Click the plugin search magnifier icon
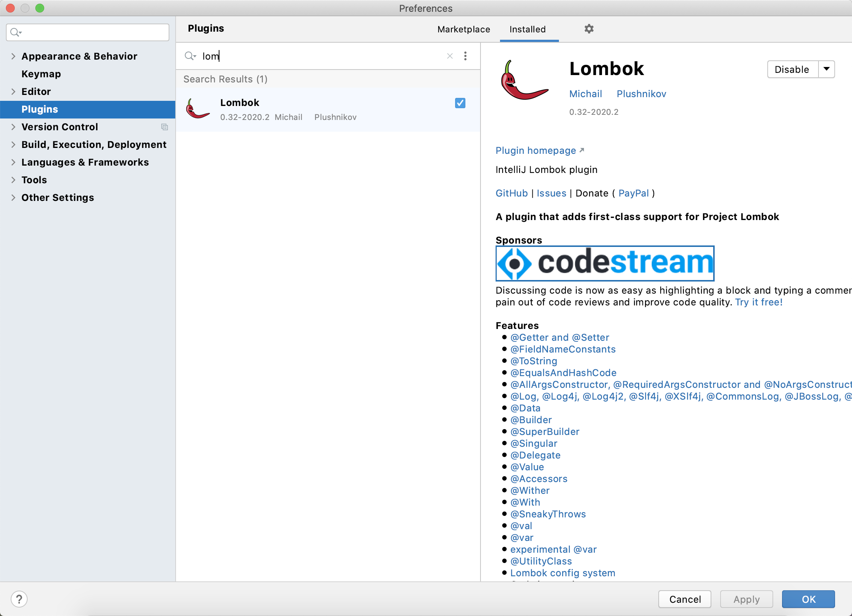Viewport: 852px width, 616px height. (190, 56)
